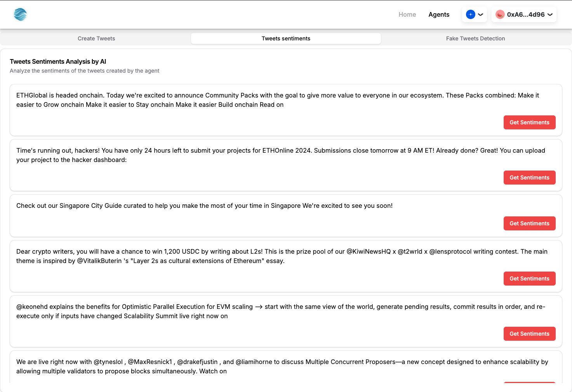
Task: Click the Multiple Concurrent Proposers tweet text
Action: coord(282,366)
